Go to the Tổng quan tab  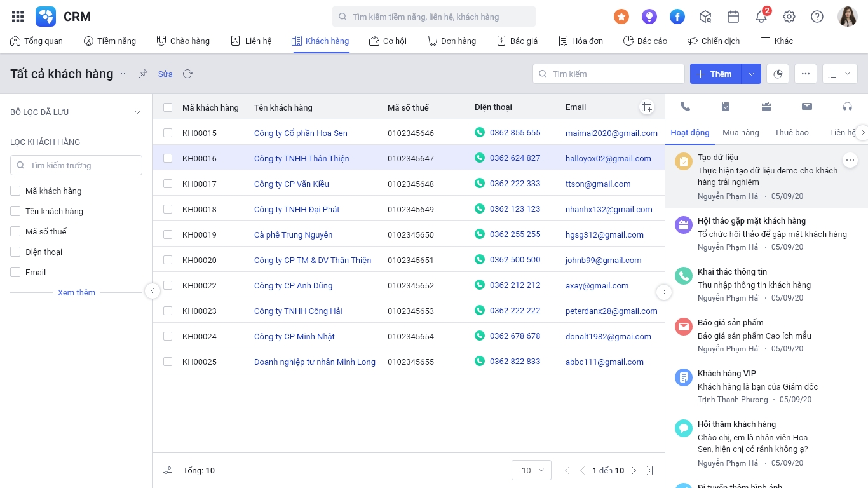click(x=36, y=41)
